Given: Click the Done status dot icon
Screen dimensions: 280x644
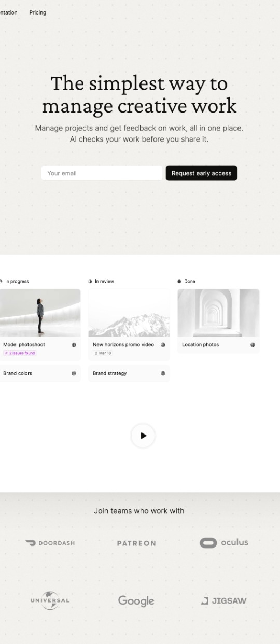Looking at the screenshot, I should [179, 282].
